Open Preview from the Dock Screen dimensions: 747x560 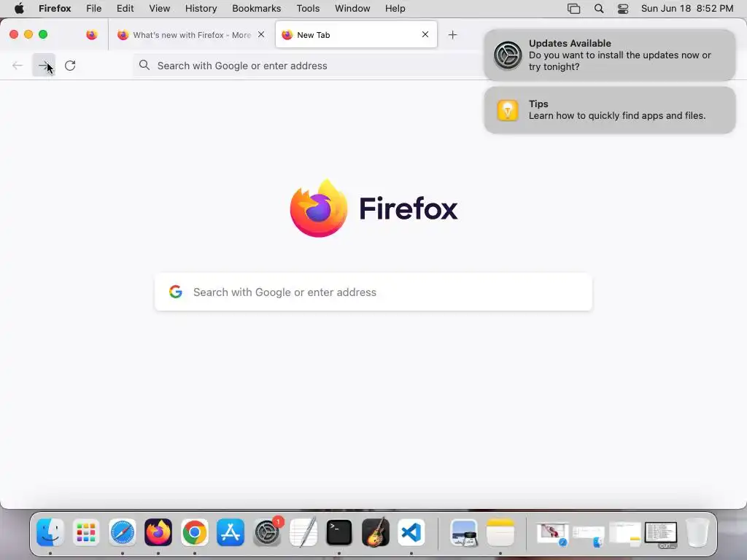(x=464, y=533)
